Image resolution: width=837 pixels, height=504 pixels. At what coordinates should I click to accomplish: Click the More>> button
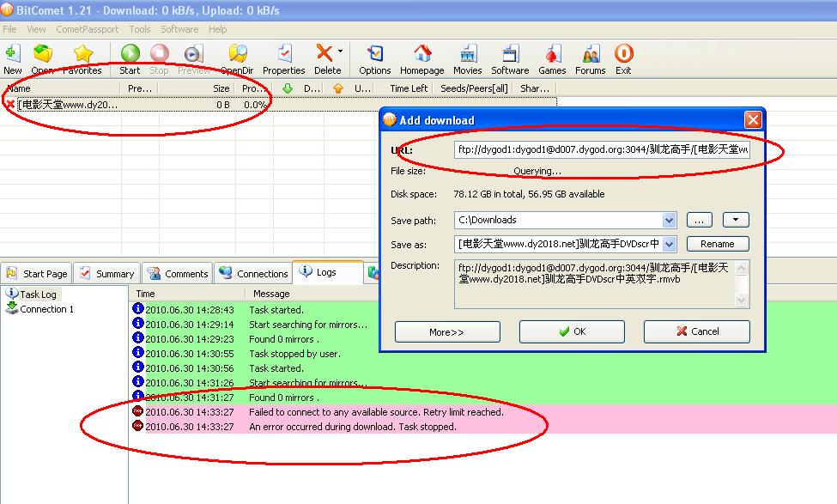click(446, 331)
